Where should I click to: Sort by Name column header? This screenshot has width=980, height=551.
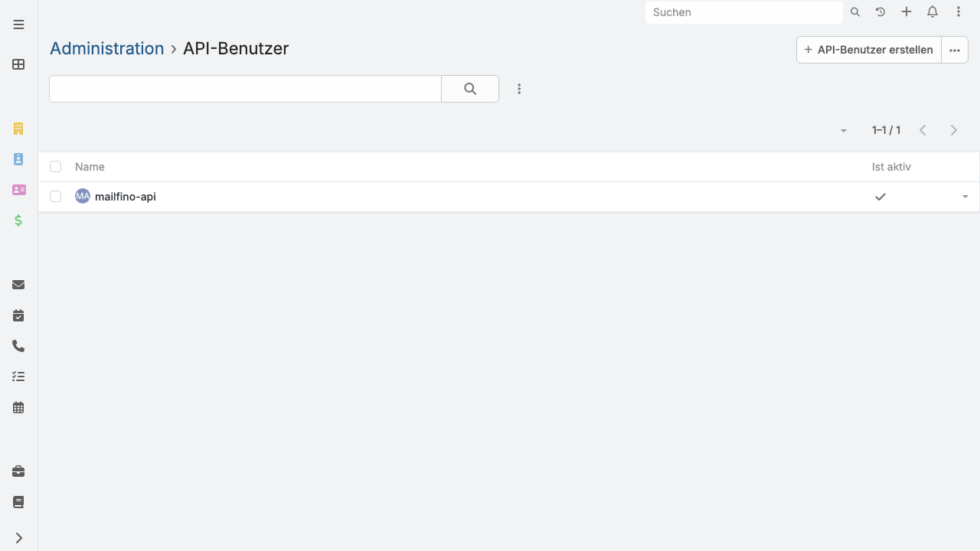point(90,167)
